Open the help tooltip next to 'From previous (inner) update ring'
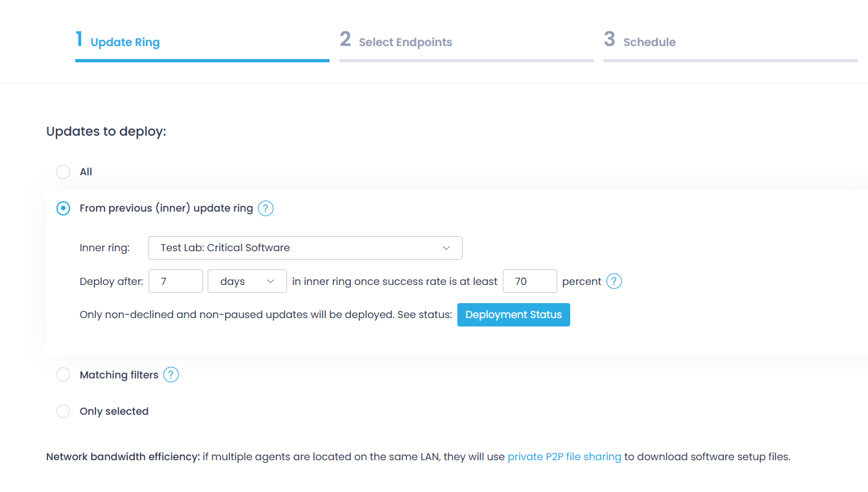 (265, 208)
